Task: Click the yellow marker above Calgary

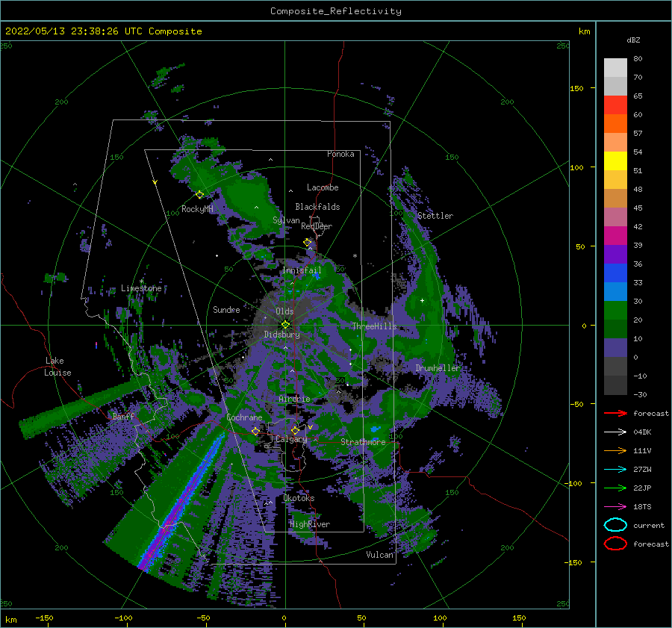Action: (x=295, y=430)
